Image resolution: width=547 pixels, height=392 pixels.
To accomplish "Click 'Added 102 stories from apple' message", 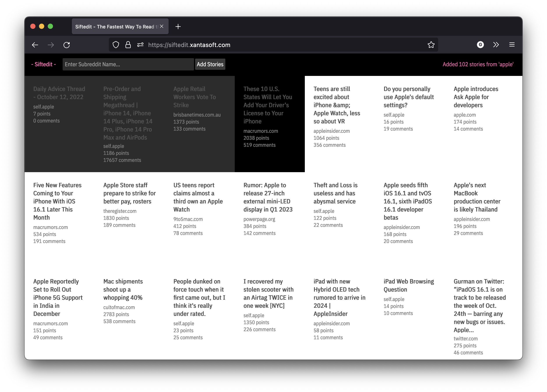I will tap(478, 64).
